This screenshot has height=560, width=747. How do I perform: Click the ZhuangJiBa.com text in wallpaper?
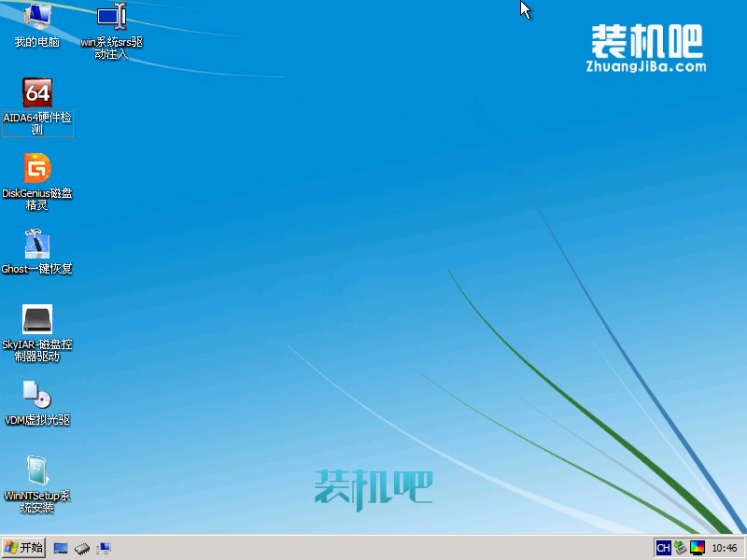646,66
